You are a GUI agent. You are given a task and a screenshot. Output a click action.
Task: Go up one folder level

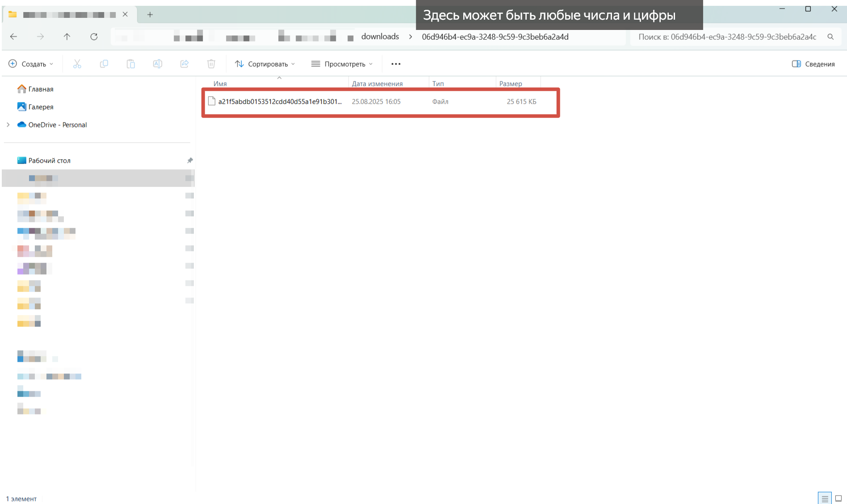coord(67,37)
